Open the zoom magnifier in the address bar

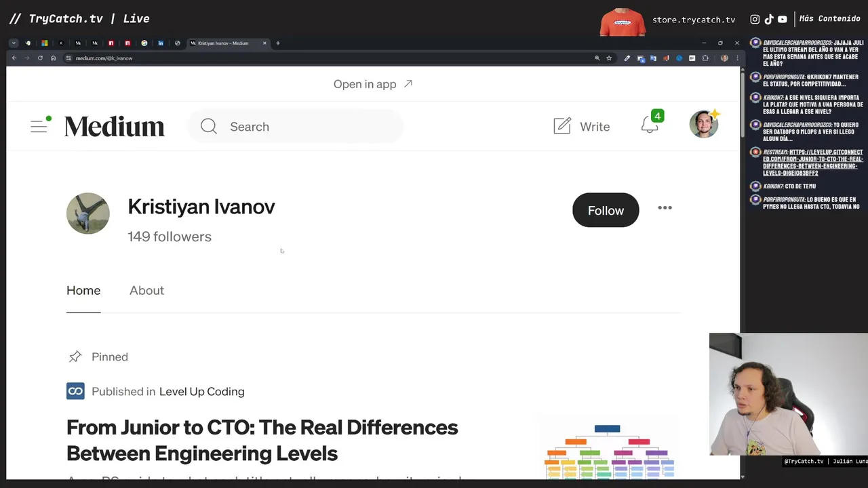pyautogui.click(x=597, y=58)
